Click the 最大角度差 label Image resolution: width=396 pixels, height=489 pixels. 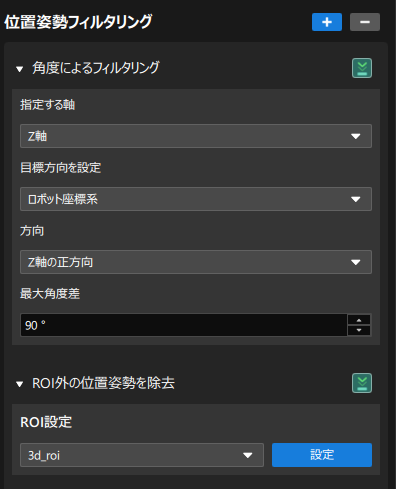50,294
